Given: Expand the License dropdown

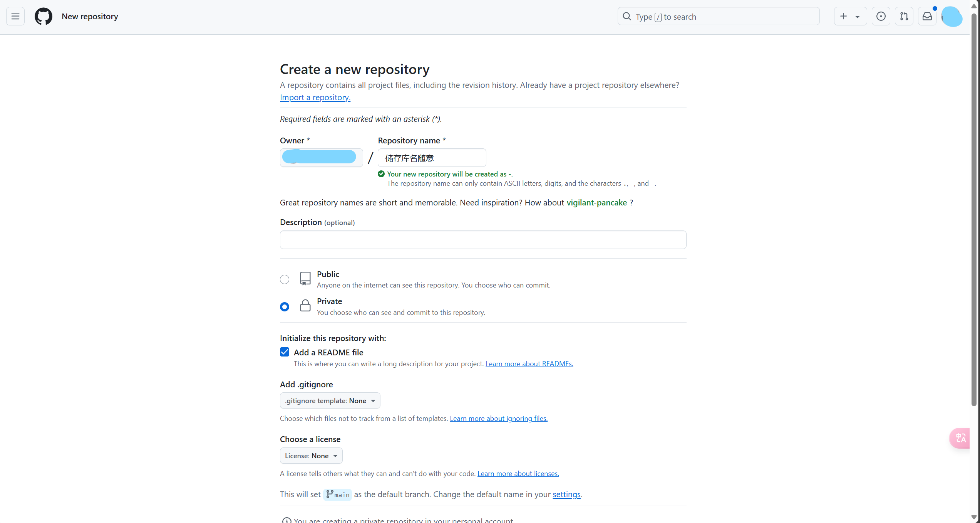Looking at the screenshot, I should pyautogui.click(x=311, y=456).
